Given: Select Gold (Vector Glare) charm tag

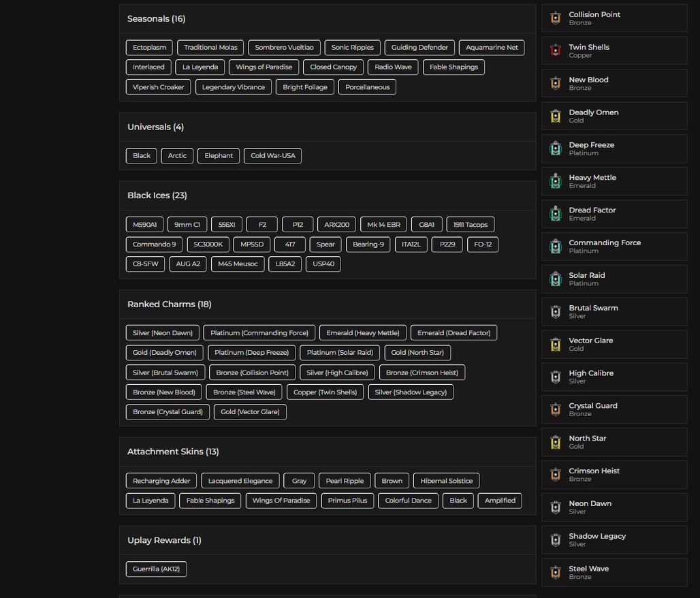Looking at the screenshot, I should click(x=250, y=412).
